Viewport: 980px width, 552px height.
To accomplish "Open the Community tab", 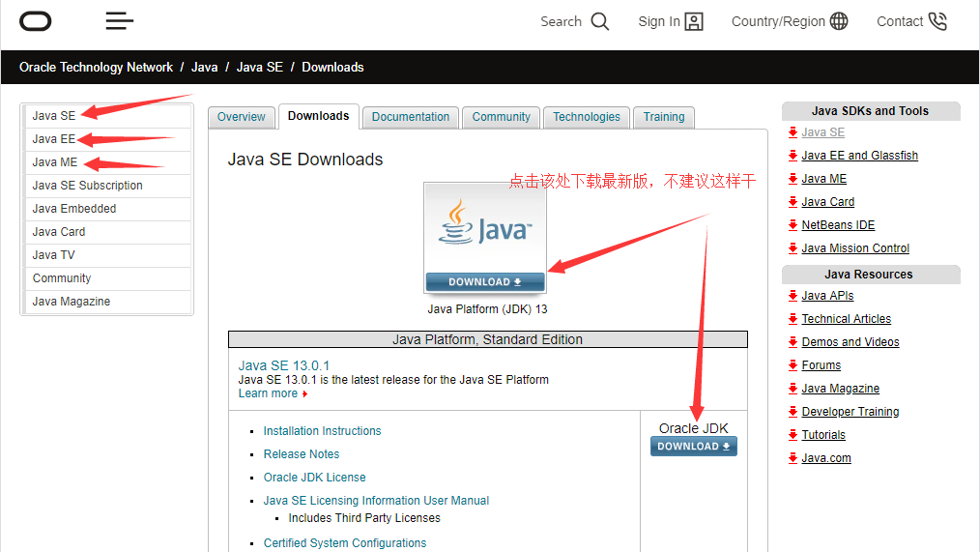I will tap(502, 117).
